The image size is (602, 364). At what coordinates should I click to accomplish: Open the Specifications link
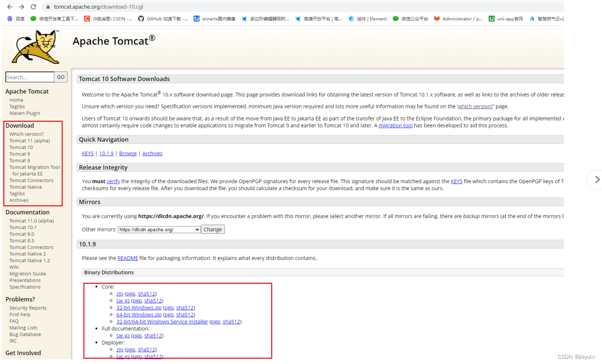click(25, 287)
